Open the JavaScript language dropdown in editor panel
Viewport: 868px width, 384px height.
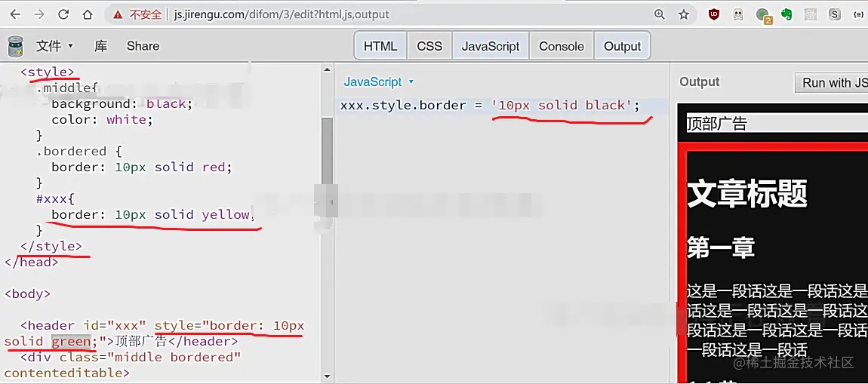point(379,82)
